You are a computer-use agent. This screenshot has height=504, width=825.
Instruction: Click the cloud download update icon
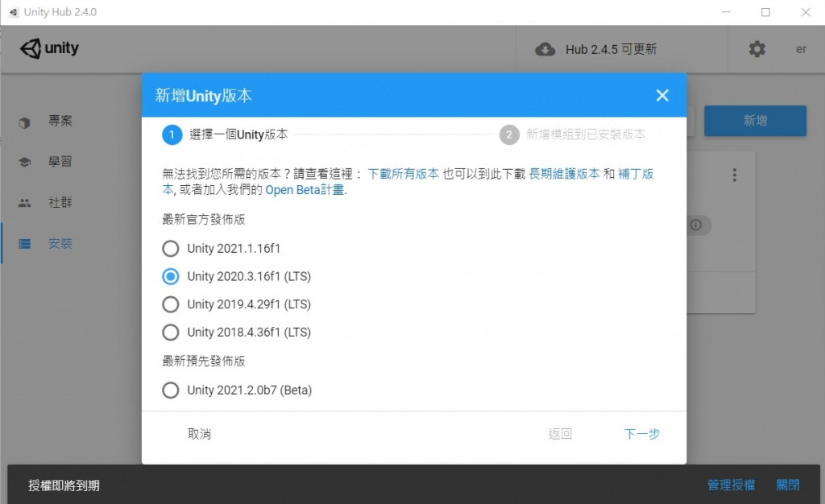545,49
